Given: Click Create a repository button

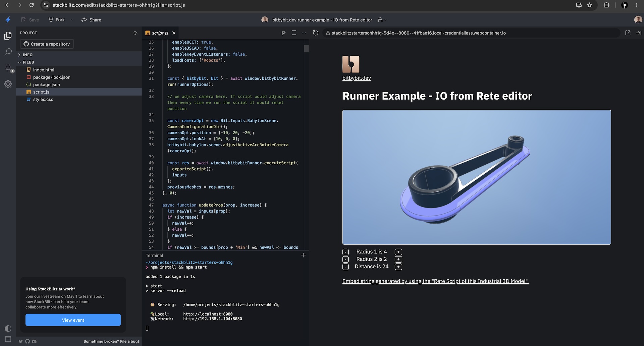Looking at the screenshot, I should (47, 44).
